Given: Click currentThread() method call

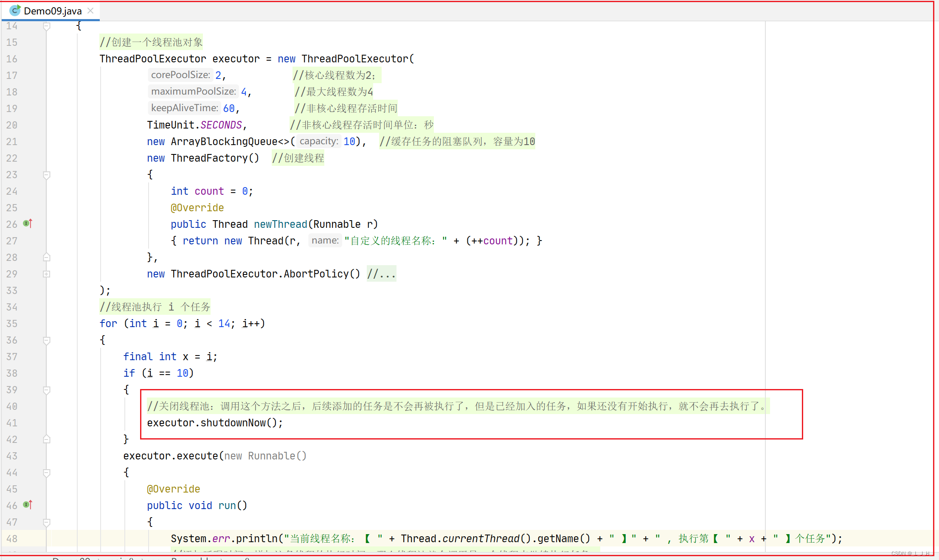Looking at the screenshot, I should click(x=486, y=539).
